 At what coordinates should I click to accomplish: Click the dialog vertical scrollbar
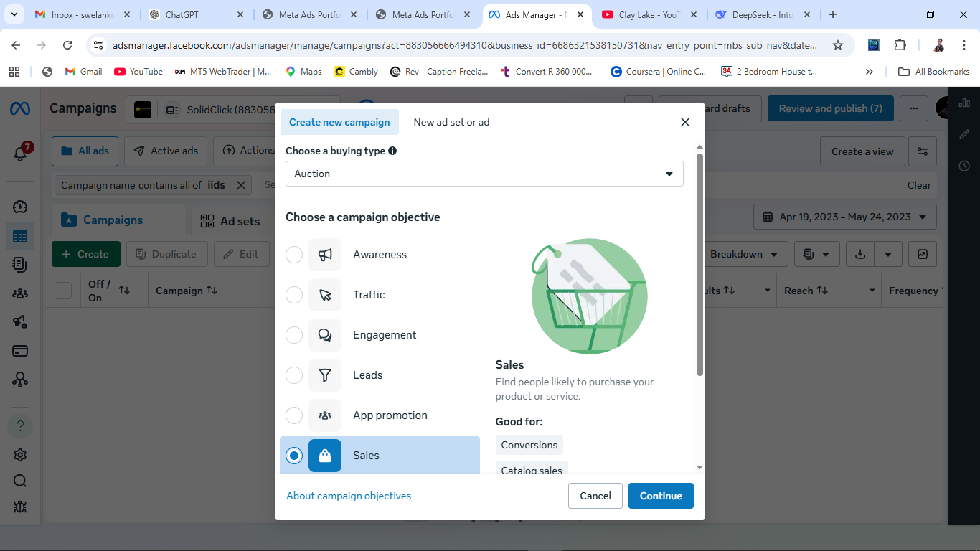(x=699, y=265)
